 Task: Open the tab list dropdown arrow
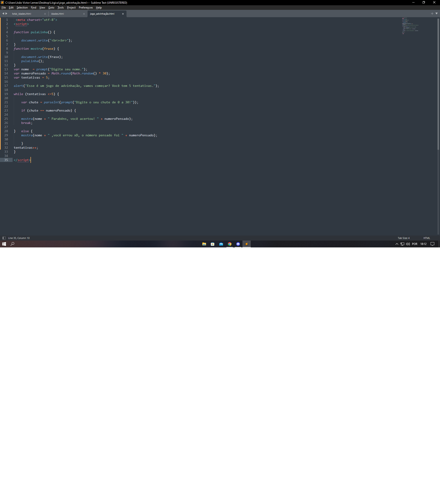tap(437, 14)
